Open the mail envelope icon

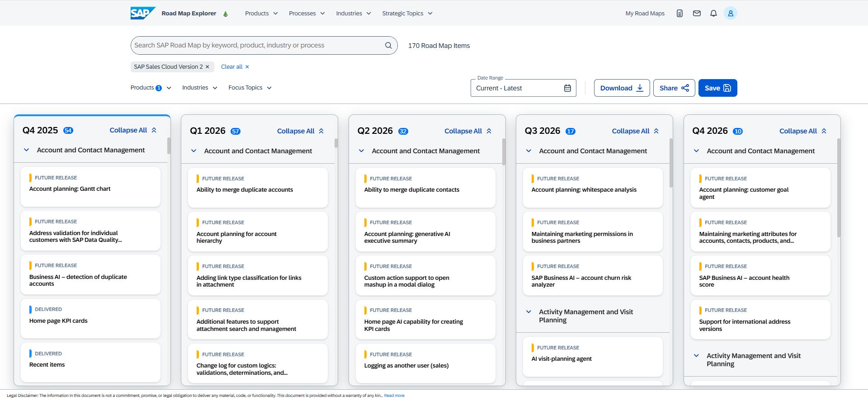click(697, 14)
